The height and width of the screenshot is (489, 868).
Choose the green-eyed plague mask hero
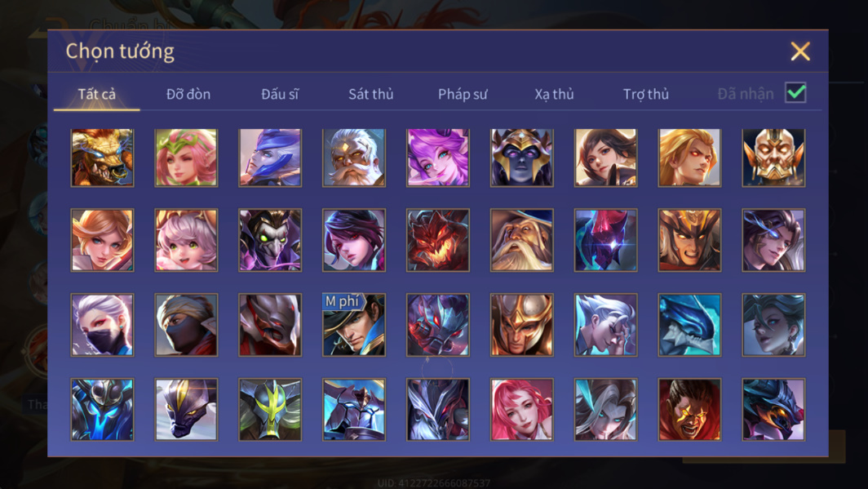(x=270, y=240)
